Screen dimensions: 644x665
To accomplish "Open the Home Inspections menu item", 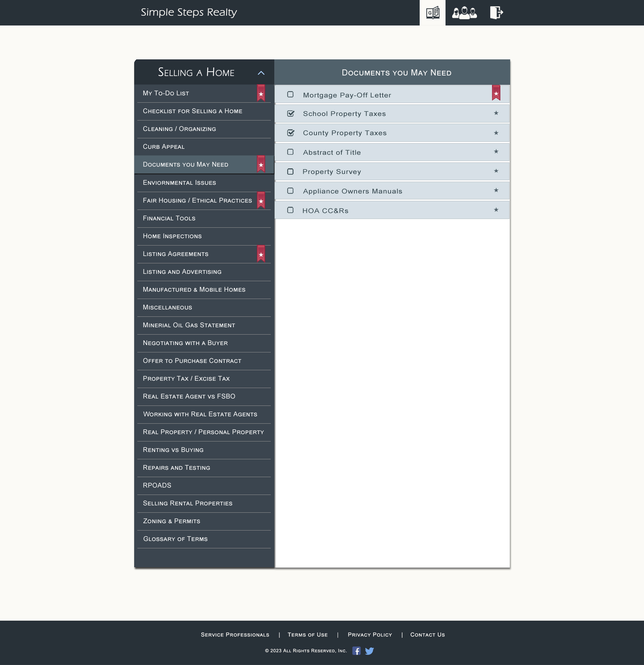I will click(x=172, y=236).
